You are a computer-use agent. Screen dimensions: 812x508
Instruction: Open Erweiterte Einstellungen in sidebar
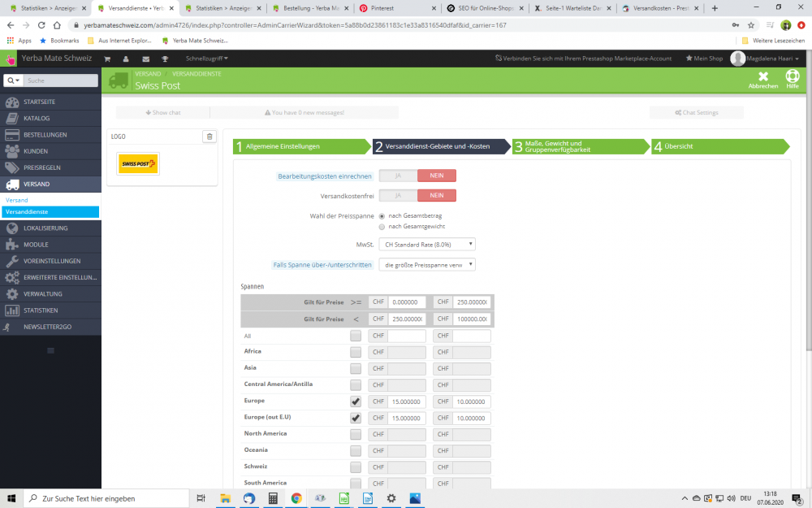[x=50, y=277]
